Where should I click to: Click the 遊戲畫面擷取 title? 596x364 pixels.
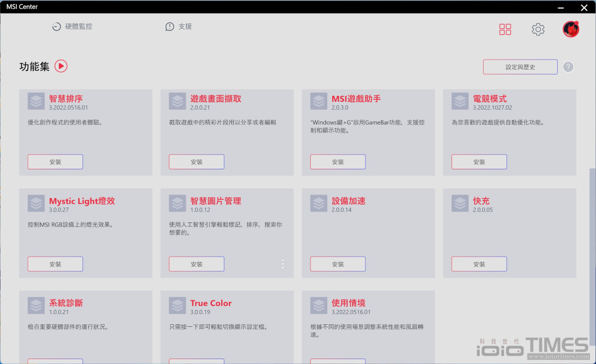[216, 99]
